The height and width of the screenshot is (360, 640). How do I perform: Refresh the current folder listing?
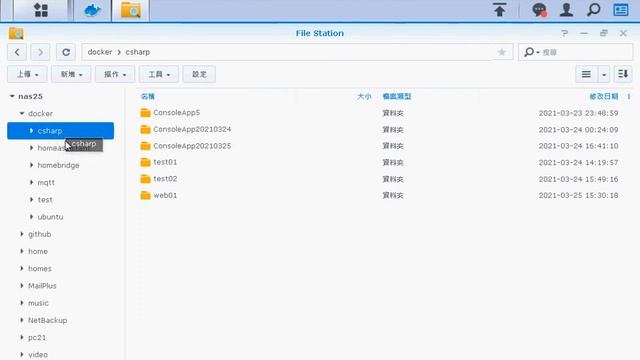[x=66, y=52]
